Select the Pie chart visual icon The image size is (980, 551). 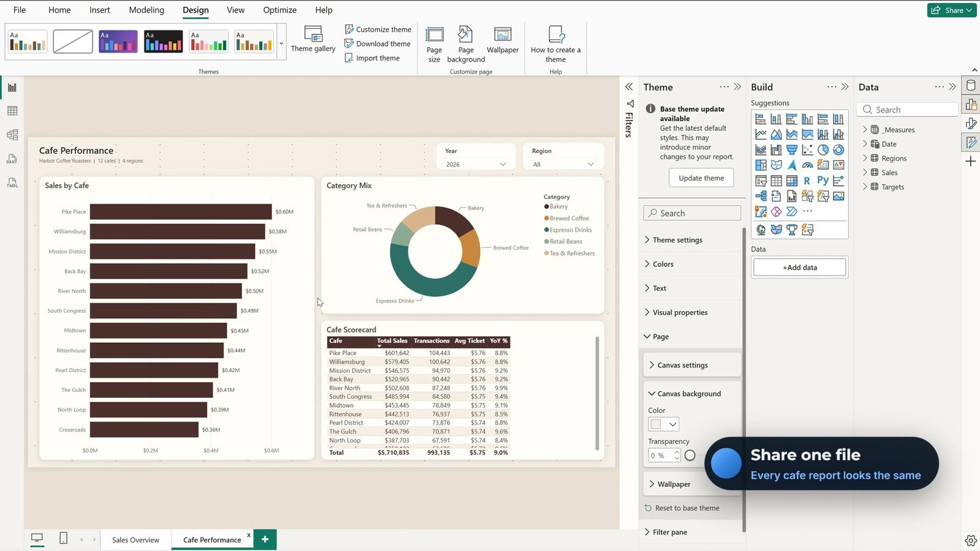tap(823, 149)
